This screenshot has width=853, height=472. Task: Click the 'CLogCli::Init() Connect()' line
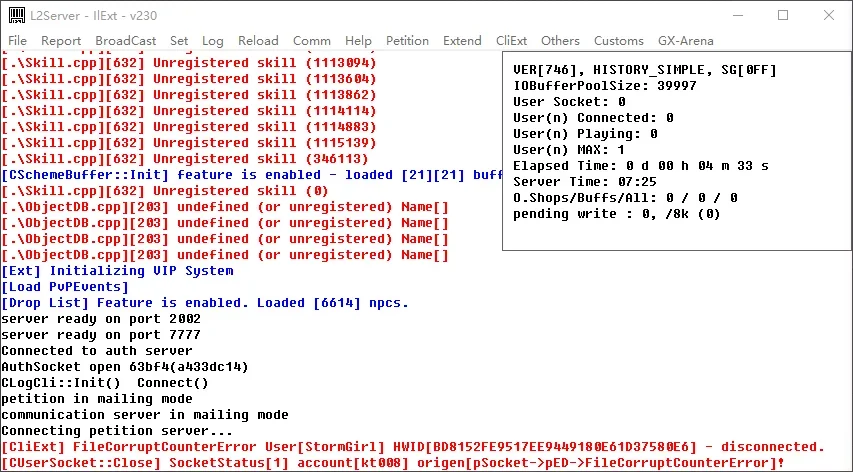click(x=105, y=383)
